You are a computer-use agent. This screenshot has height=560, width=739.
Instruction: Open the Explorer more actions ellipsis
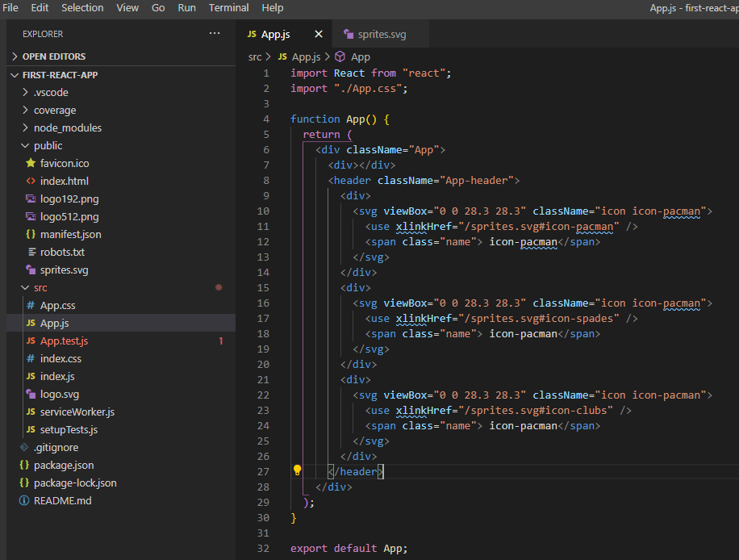(x=214, y=34)
